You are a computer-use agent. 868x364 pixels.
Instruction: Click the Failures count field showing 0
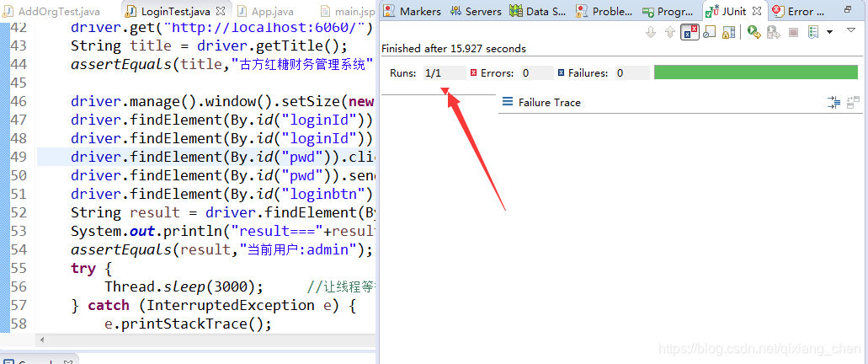(x=632, y=72)
